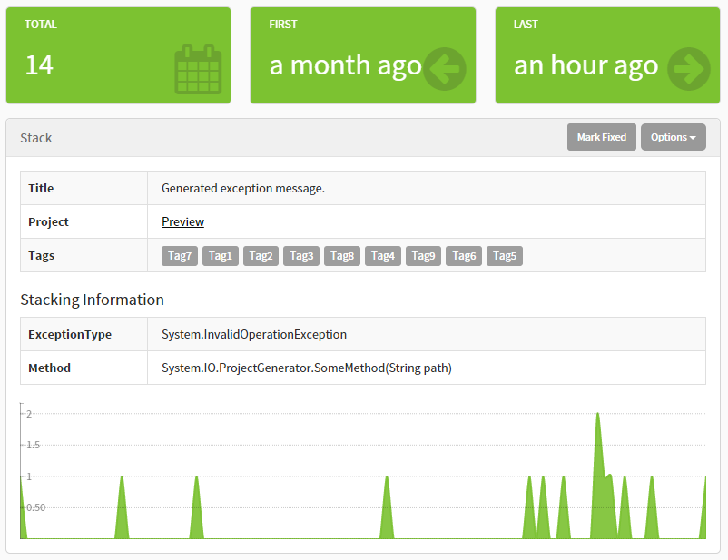
Task: Choose the Tag8 tag
Action: (342, 256)
